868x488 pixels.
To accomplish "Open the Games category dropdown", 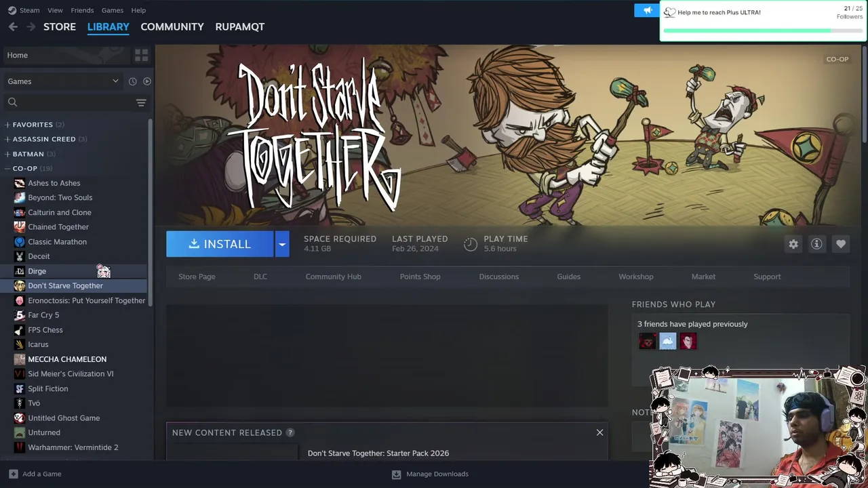I will [x=63, y=81].
